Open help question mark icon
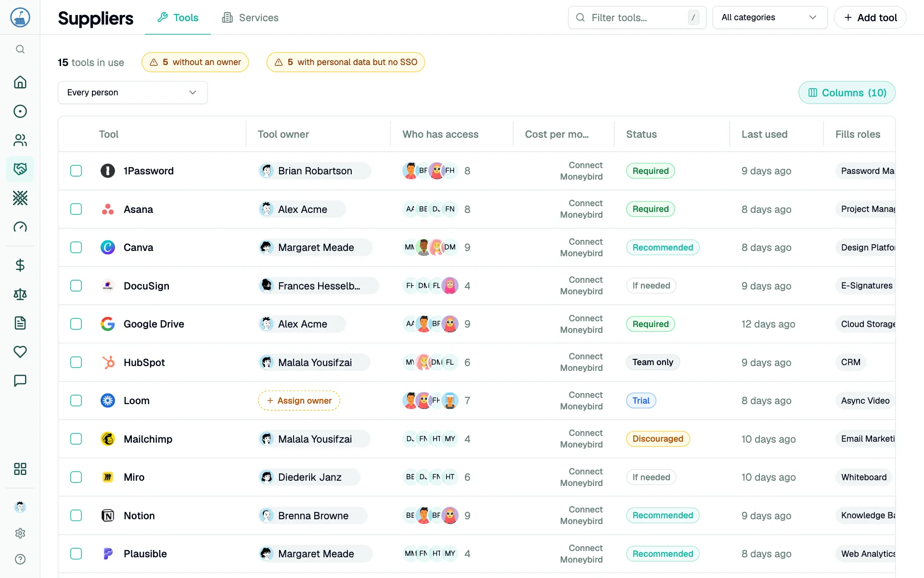The image size is (924, 578). pyautogui.click(x=20, y=559)
